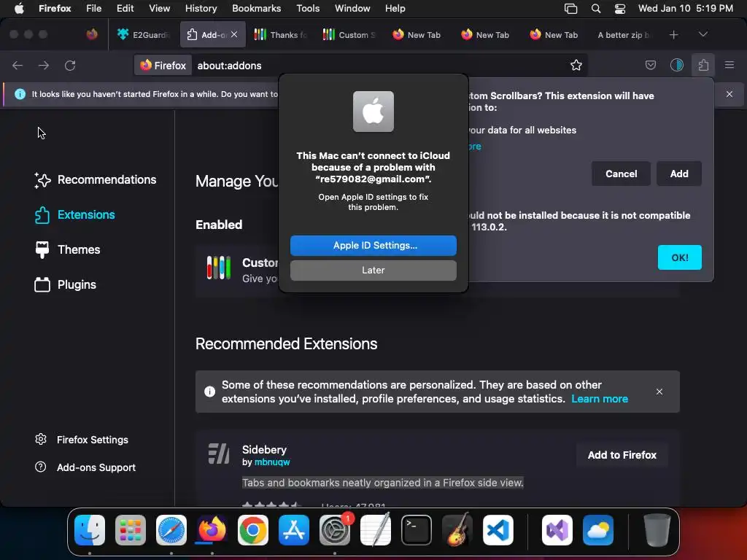Viewport: 747px width, 560px height.
Task: Reload the about:addons page
Action: point(70,65)
